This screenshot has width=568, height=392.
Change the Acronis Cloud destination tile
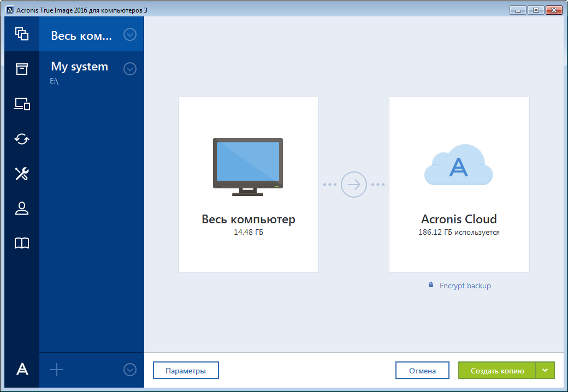tap(459, 185)
